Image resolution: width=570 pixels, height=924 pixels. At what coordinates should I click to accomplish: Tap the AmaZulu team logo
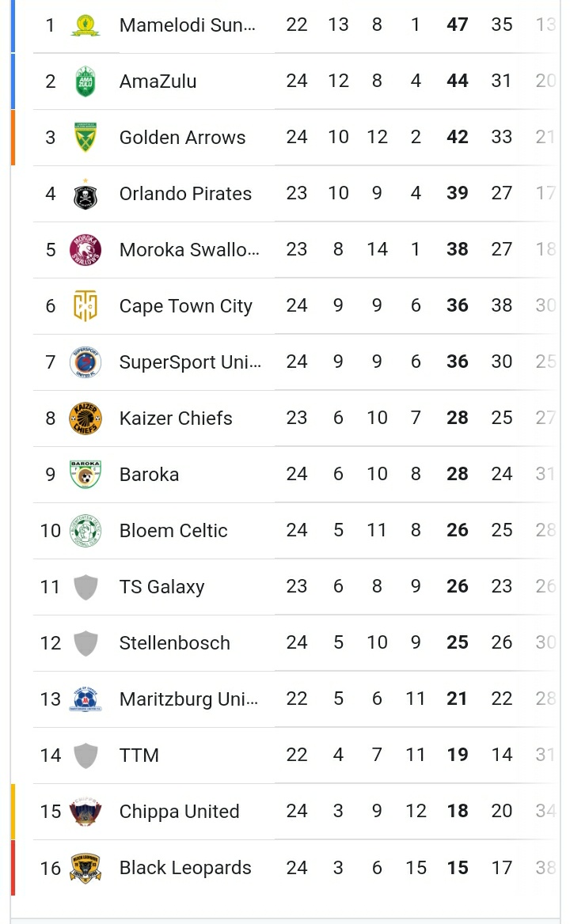click(85, 81)
